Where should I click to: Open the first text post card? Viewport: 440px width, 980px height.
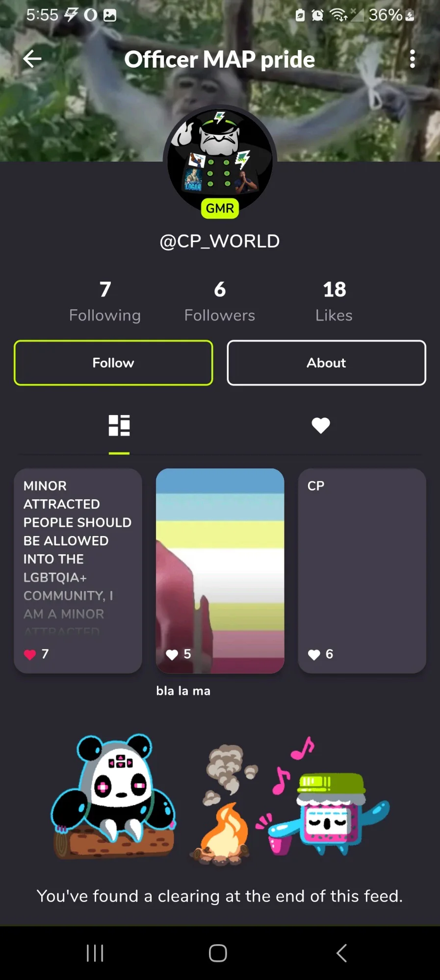pyautogui.click(x=78, y=571)
